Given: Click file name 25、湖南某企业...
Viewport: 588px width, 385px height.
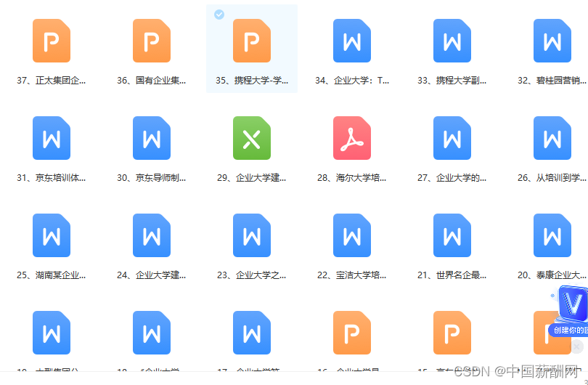Looking at the screenshot, I should tap(52, 275).
